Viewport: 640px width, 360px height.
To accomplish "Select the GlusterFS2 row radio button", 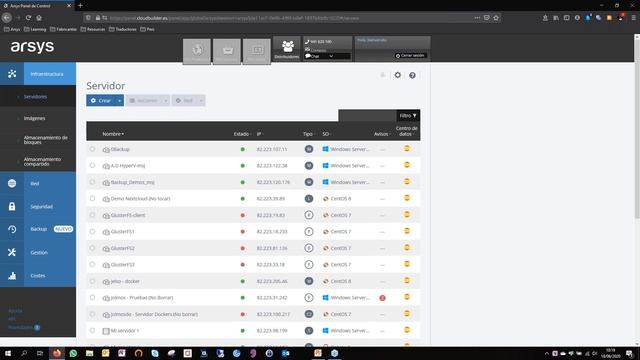I will (92, 248).
